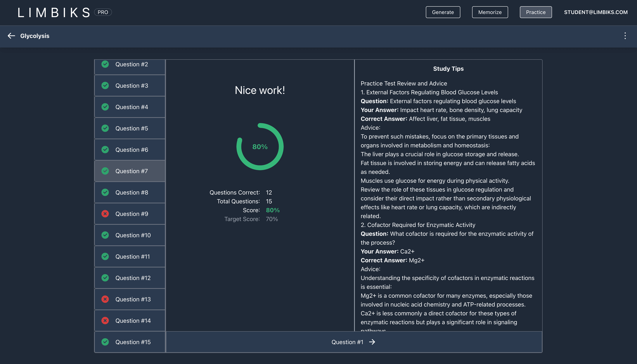The width and height of the screenshot is (637, 364).
Task: Select Question #5 in the list
Action: (131, 128)
